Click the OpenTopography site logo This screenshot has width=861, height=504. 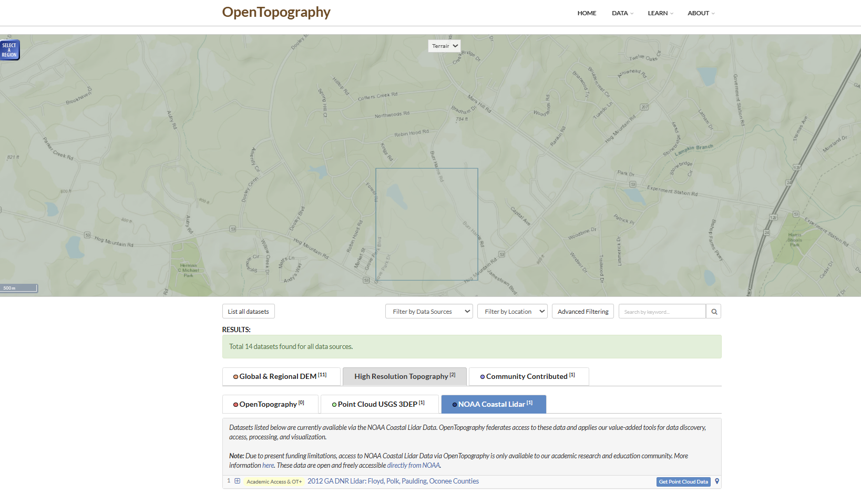[276, 12]
